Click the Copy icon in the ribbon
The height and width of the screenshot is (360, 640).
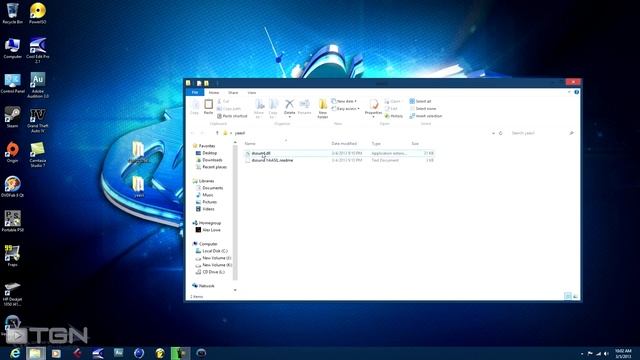pyautogui.click(x=194, y=107)
